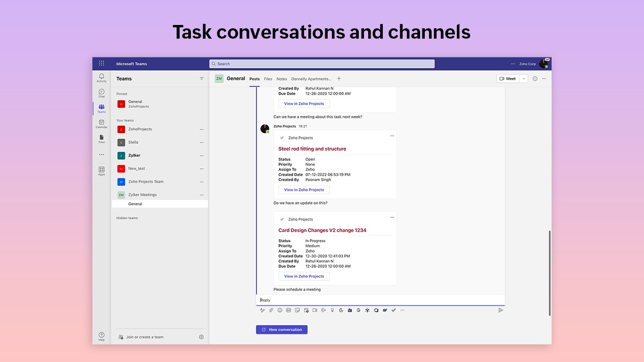Expand the Hidden teams section
644x362 pixels.
(x=127, y=218)
